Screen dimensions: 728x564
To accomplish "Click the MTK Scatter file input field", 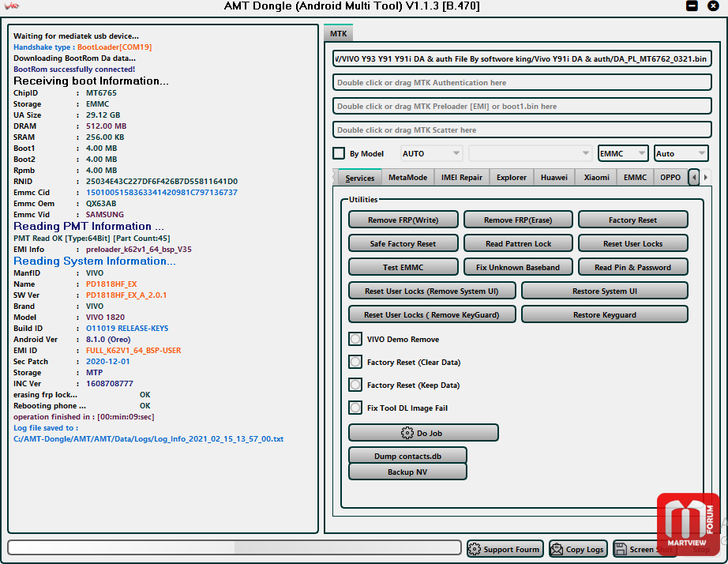I will [522, 130].
